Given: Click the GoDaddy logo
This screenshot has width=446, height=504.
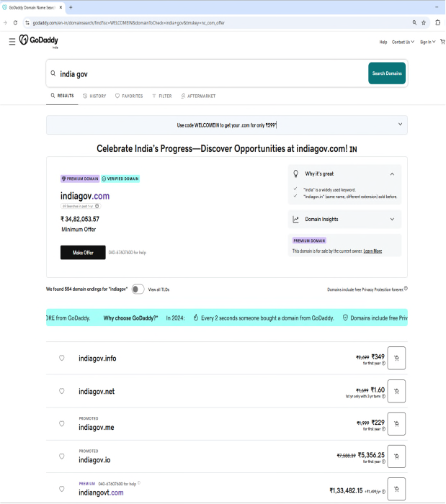Looking at the screenshot, I should point(39,40).
